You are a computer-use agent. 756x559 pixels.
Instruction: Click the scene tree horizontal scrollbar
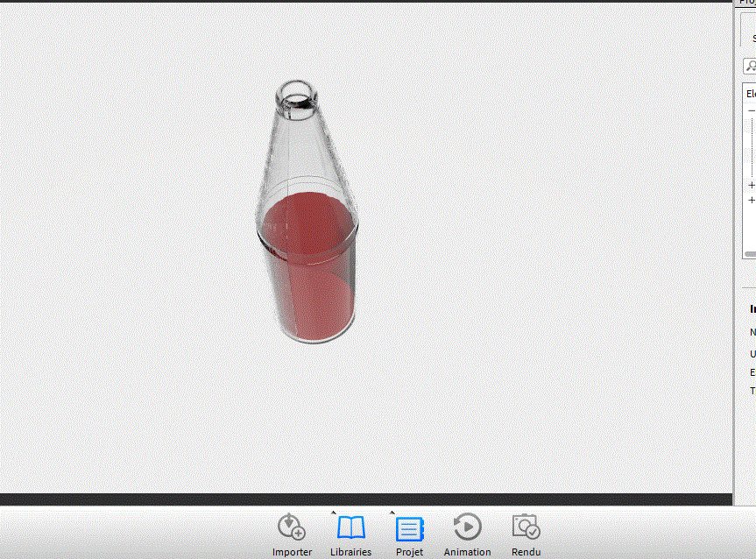(x=750, y=254)
